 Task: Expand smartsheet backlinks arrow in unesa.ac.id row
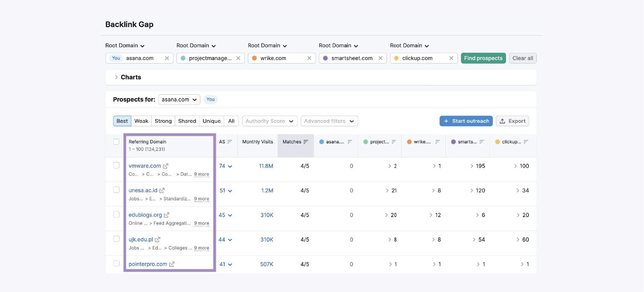point(472,191)
